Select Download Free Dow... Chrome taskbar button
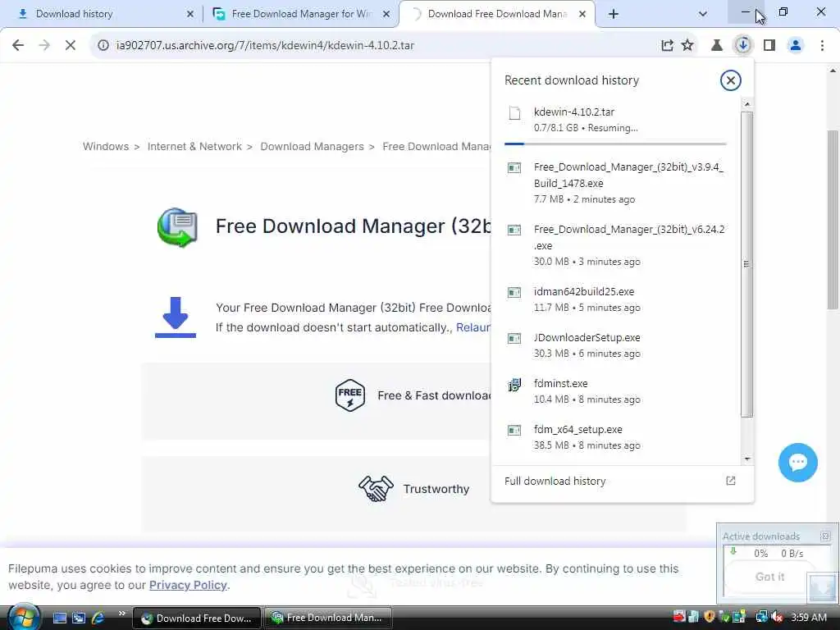The height and width of the screenshot is (630, 840). (x=196, y=619)
